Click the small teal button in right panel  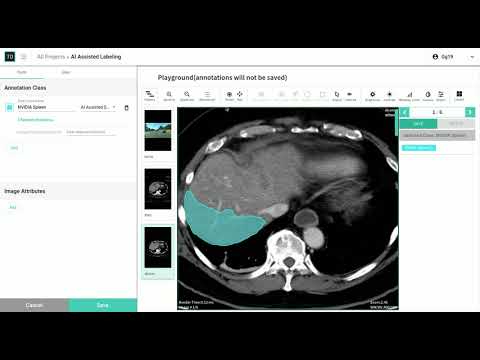click(419, 148)
